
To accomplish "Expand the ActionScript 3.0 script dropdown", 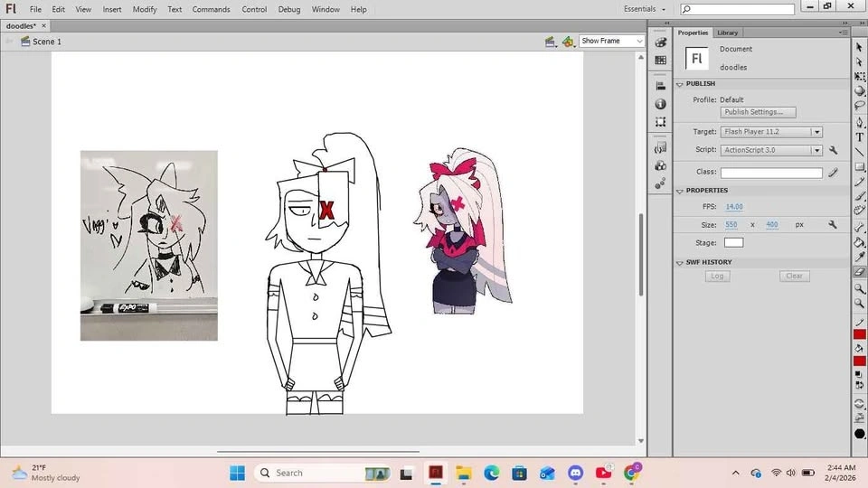I will 770,150.
